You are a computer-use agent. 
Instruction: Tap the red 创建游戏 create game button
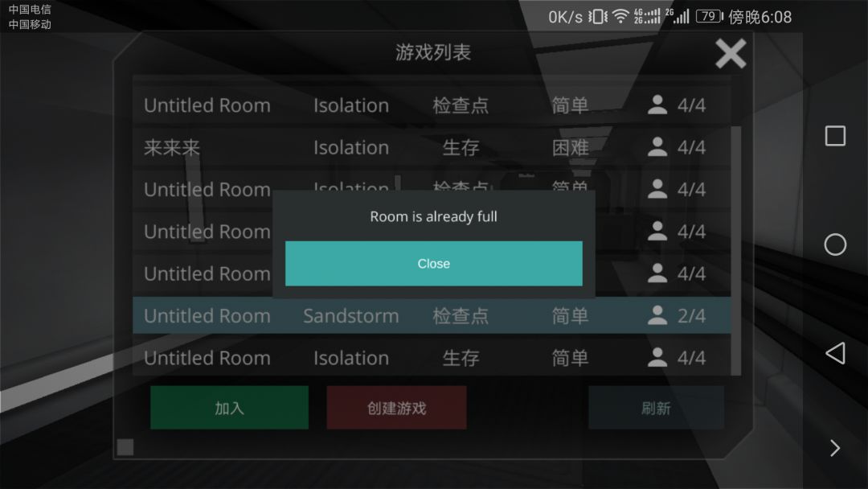pyautogui.click(x=396, y=408)
